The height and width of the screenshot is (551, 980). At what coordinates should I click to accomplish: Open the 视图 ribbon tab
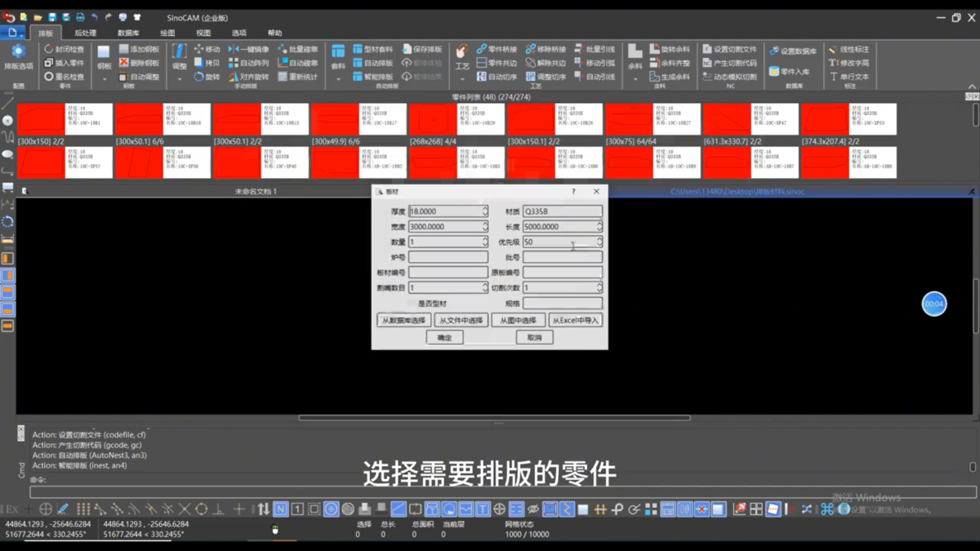[203, 33]
